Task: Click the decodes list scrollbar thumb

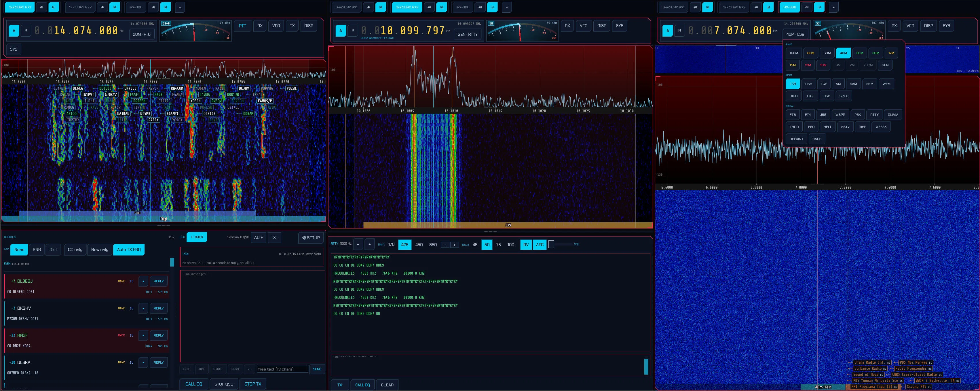Action: pos(172,262)
